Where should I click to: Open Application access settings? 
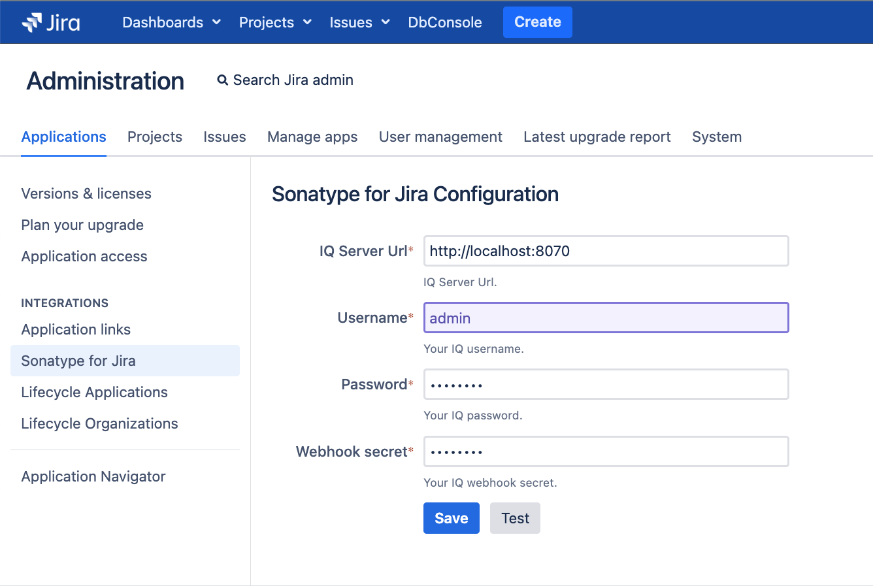pyautogui.click(x=84, y=256)
